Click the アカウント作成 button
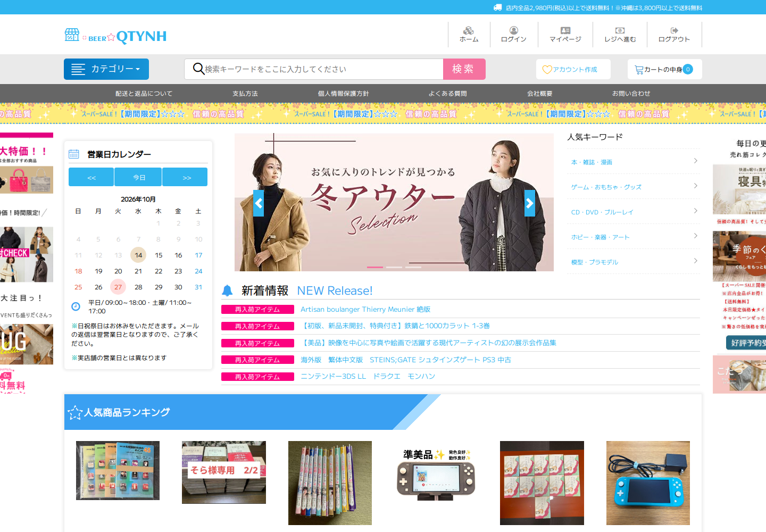Viewport: 766px width, 532px height. pos(573,69)
